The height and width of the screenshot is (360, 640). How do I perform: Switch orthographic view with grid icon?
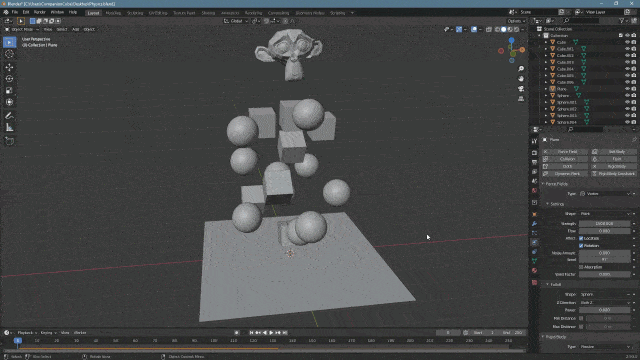click(x=521, y=99)
